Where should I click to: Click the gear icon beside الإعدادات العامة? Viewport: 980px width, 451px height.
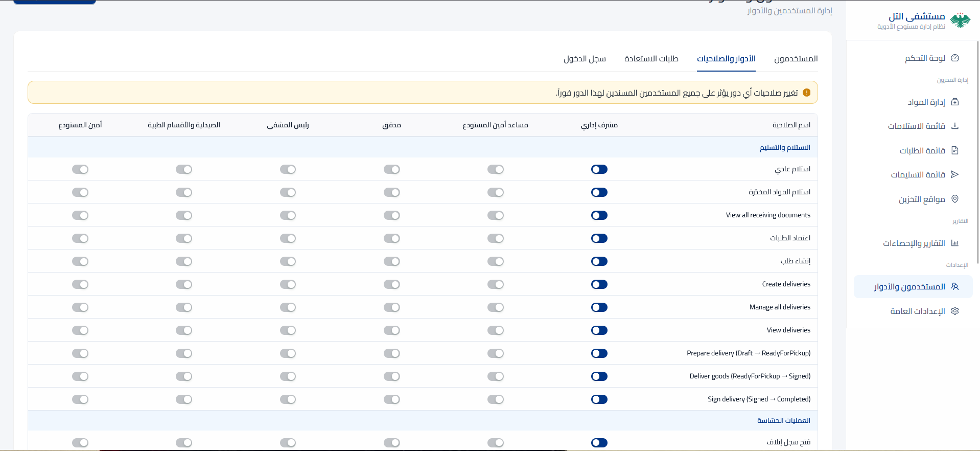point(955,311)
